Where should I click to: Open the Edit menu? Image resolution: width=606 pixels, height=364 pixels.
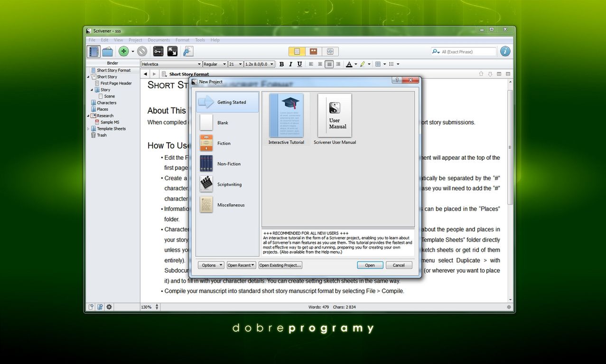(104, 40)
